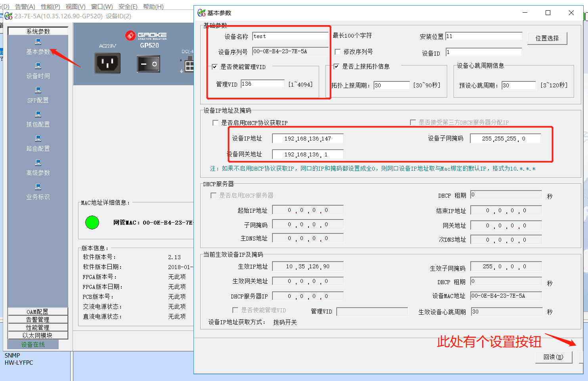Click the software version value 2.13
This screenshot has width=588, height=381.
pos(174,257)
